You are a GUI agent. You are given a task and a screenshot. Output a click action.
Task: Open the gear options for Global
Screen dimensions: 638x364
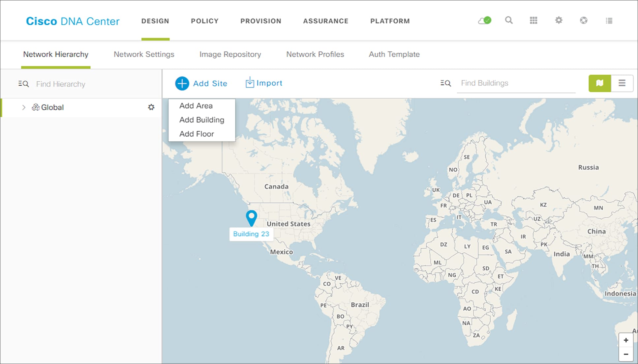pos(151,107)
